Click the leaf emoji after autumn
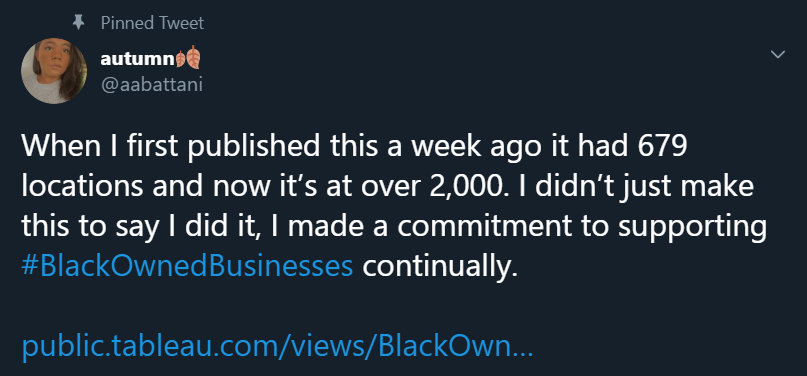Viewport: 807px width, 376px height. 188,58
